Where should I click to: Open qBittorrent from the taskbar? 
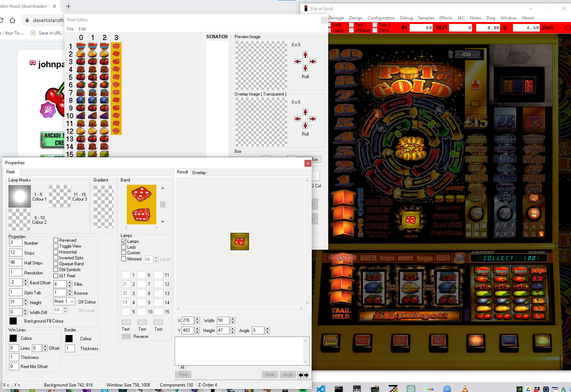coord(447,389)
